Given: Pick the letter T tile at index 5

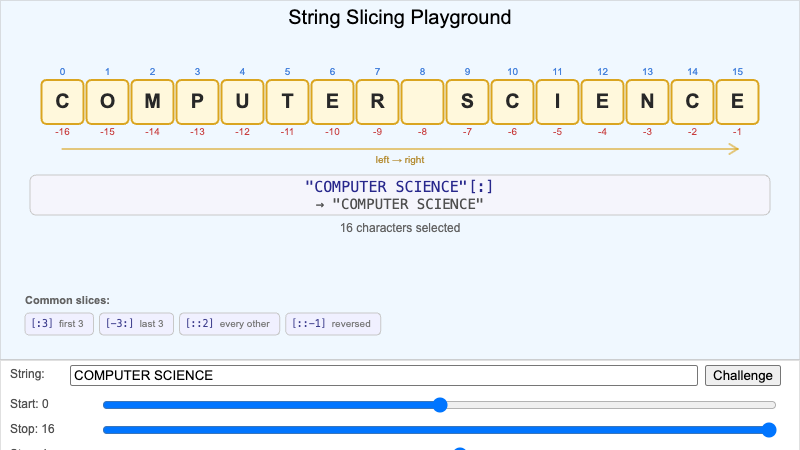Looking at the screenshot, I should (287, 101).
